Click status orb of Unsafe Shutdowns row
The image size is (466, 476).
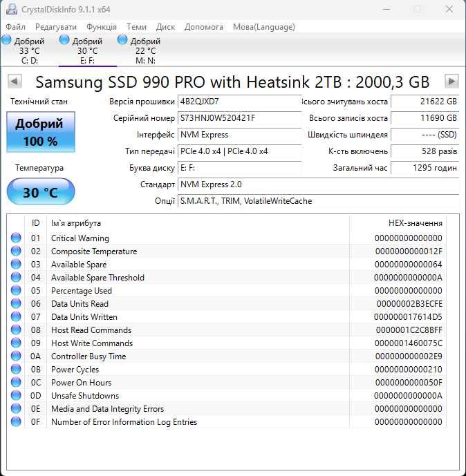[x=16, y=396]
